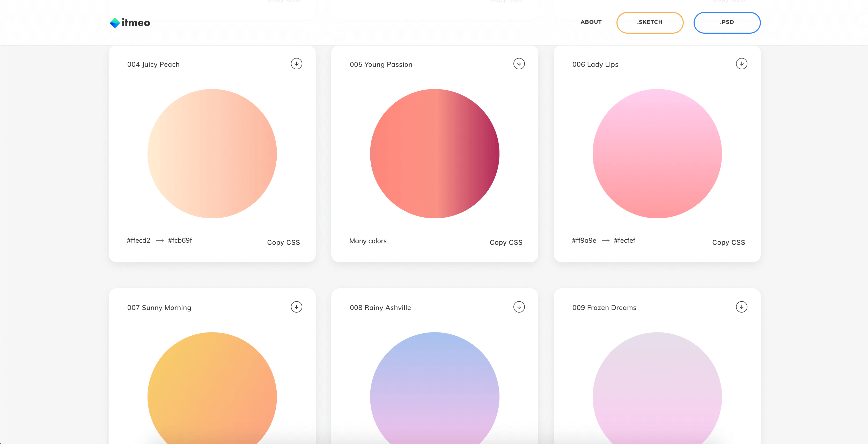
Task: Download the Juicy Peach gradient
Action: coord(296,64)
